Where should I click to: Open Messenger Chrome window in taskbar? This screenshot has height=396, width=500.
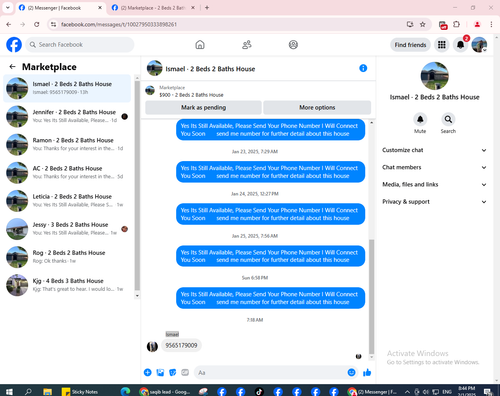372,392
